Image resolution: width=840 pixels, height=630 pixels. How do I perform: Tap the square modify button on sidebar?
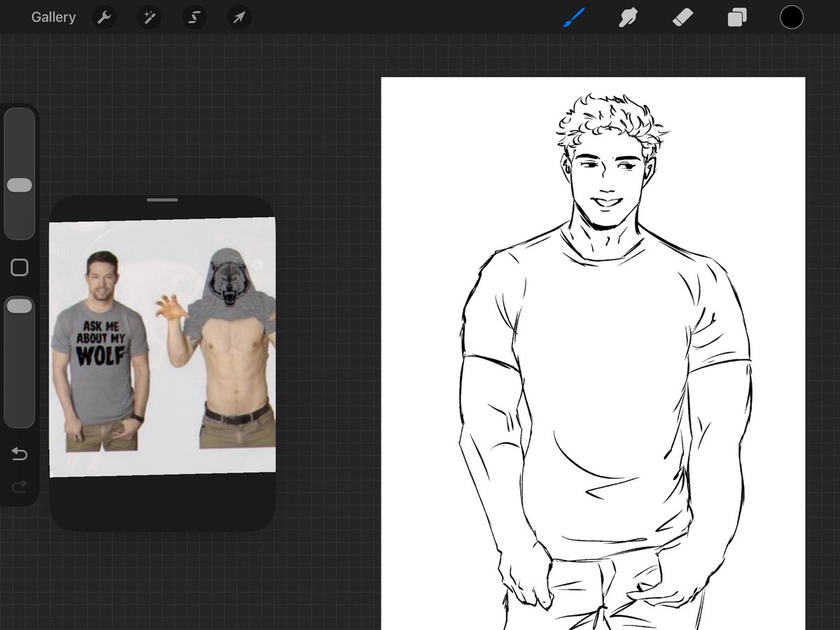tap(20, 267)
